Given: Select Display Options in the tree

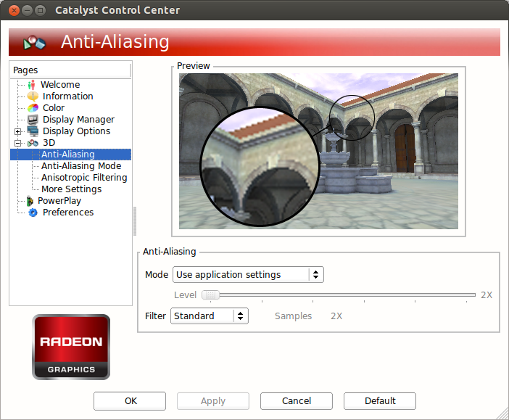Looking at the screenshot, I should click(77, 131).
